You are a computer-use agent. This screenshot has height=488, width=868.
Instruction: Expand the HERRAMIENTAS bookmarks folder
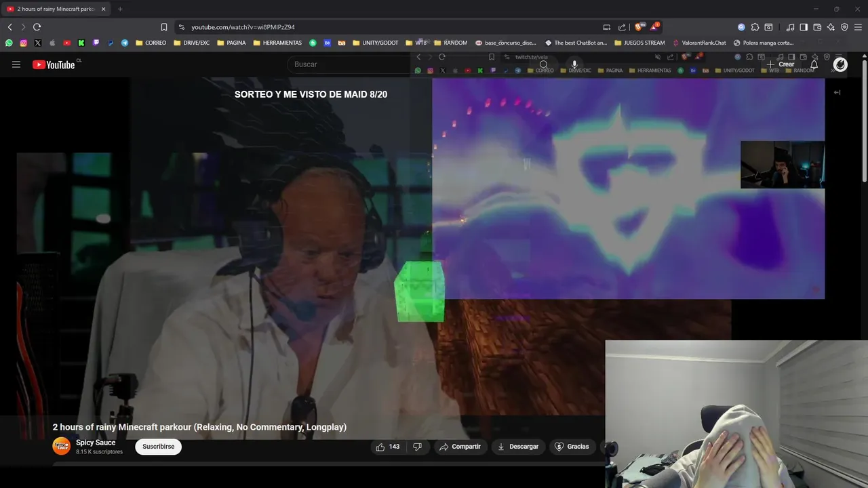coord(277,43)
